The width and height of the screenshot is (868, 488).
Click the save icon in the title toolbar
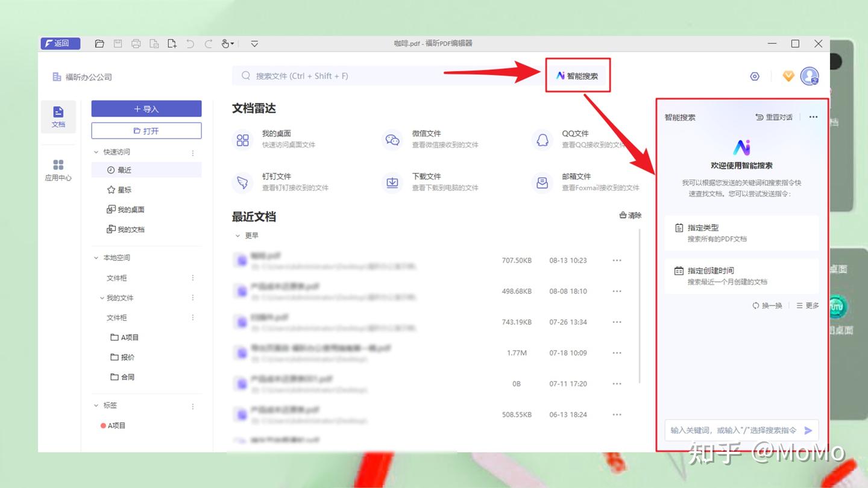[118, 43]
